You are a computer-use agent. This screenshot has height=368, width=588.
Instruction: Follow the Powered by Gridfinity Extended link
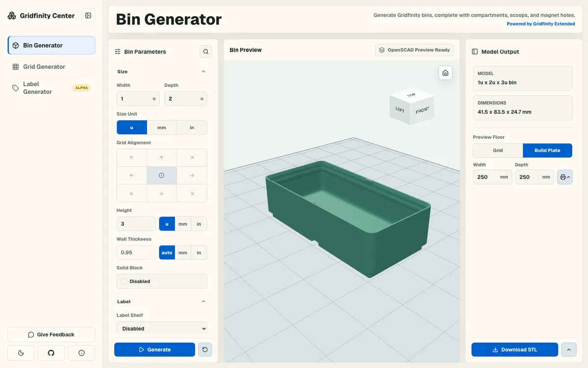541,24
